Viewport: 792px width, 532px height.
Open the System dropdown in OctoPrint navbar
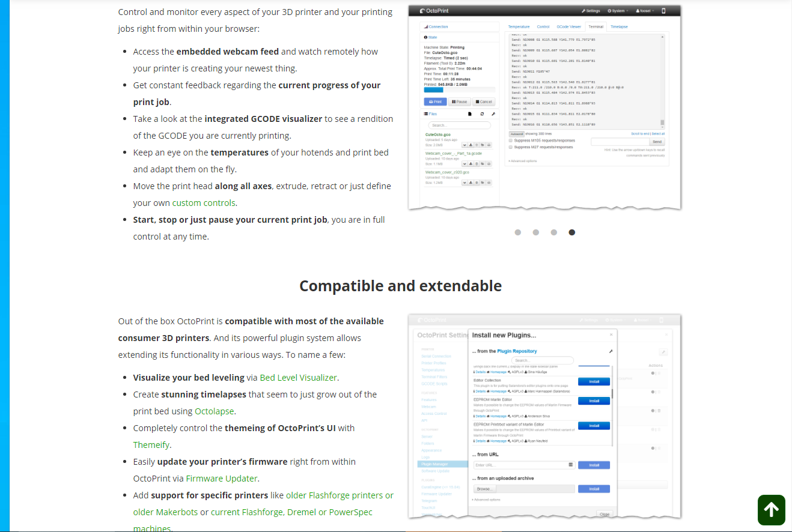(617, 11)
